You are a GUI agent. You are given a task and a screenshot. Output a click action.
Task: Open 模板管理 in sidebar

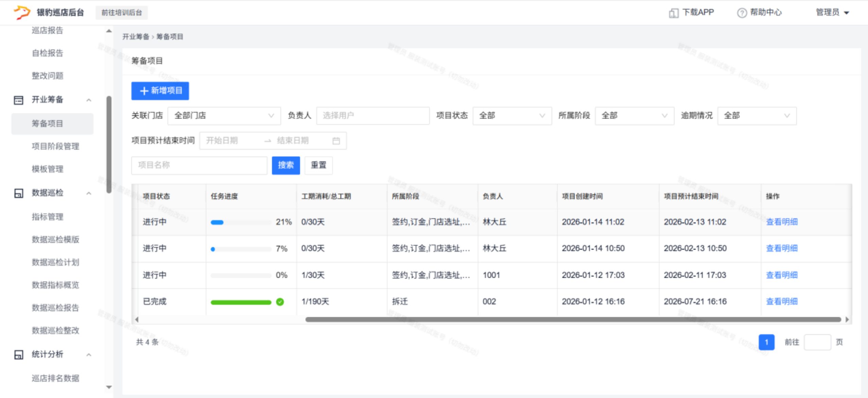(48, 169)
